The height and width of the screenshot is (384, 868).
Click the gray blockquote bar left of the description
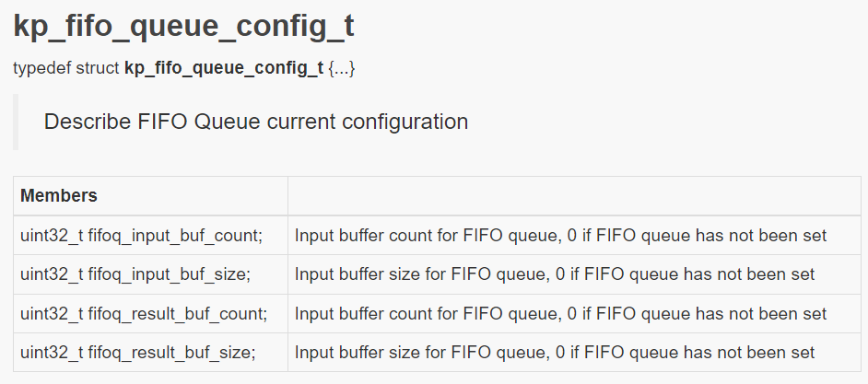16,122
